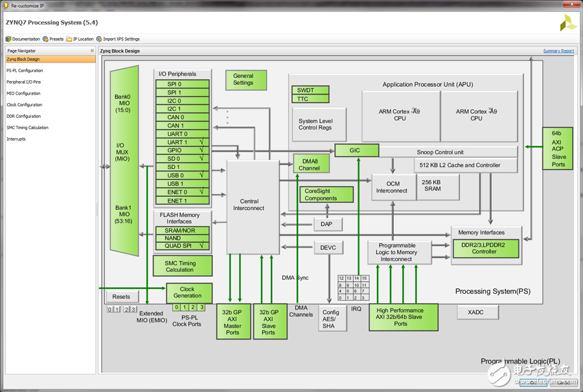Open the Clock Generation block
Image resolution: width=583 pixels, height=392 pixels.
pyautogui.click(x=189, y=293)
